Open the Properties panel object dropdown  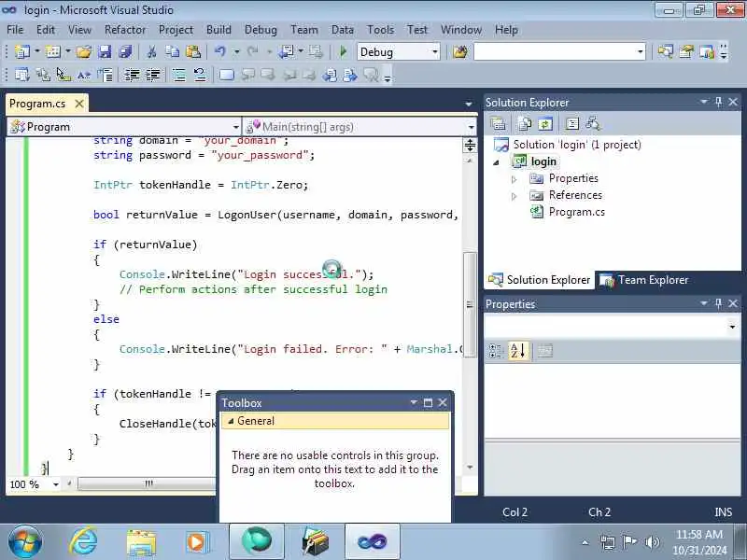[732, 326]
